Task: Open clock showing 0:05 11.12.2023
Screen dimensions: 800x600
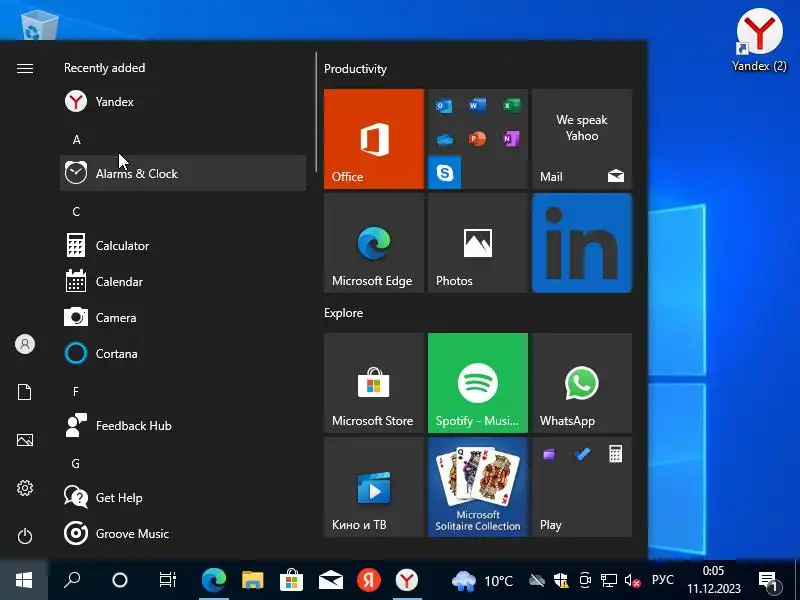Action: point(713,580)
